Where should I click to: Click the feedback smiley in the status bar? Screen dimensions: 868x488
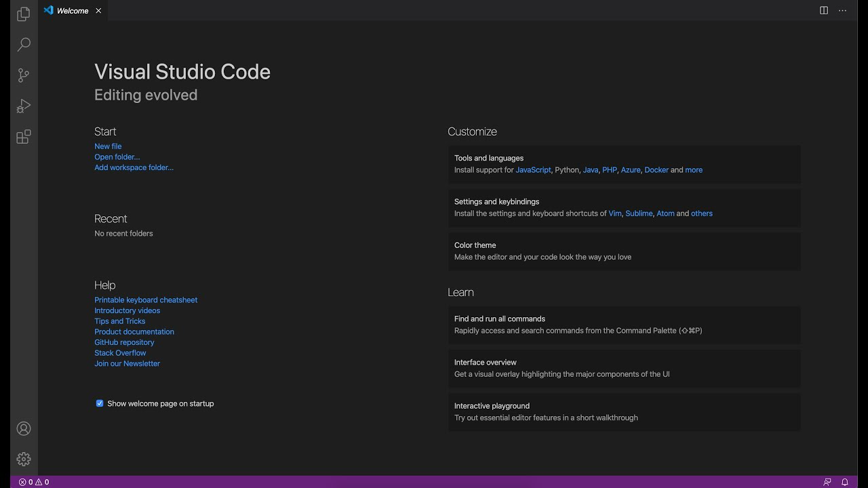pos(826,482)
